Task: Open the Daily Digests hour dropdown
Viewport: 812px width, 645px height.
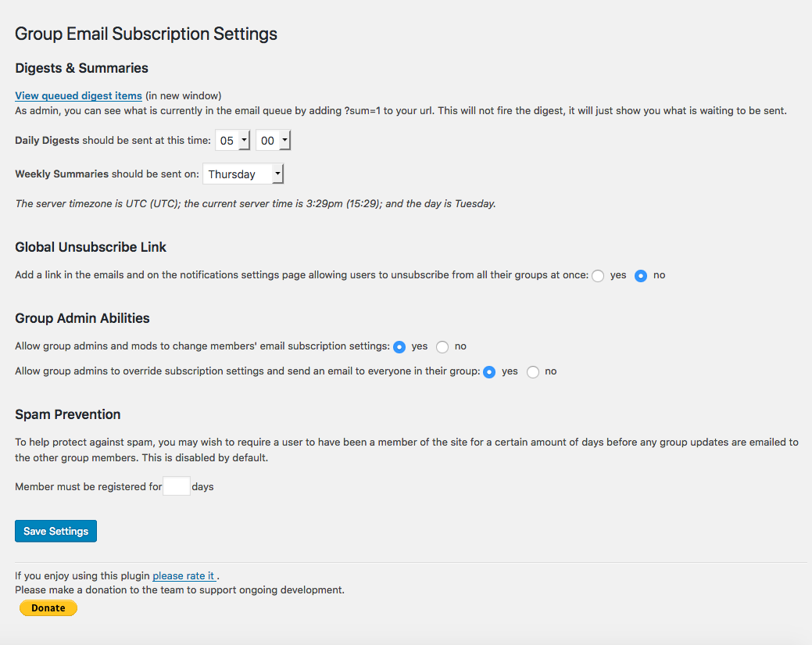Action: coord(233,141)
